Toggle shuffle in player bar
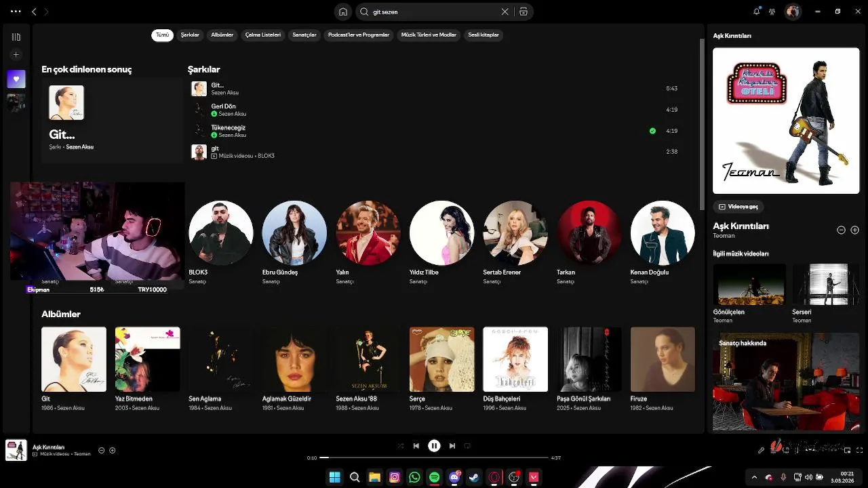 coord(400,446)
